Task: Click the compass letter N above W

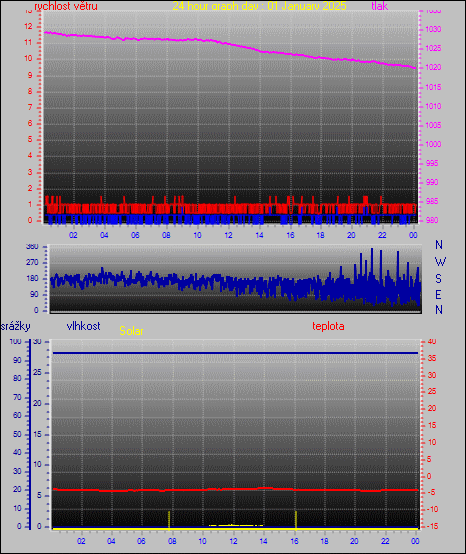Action: tap(439, 244)
